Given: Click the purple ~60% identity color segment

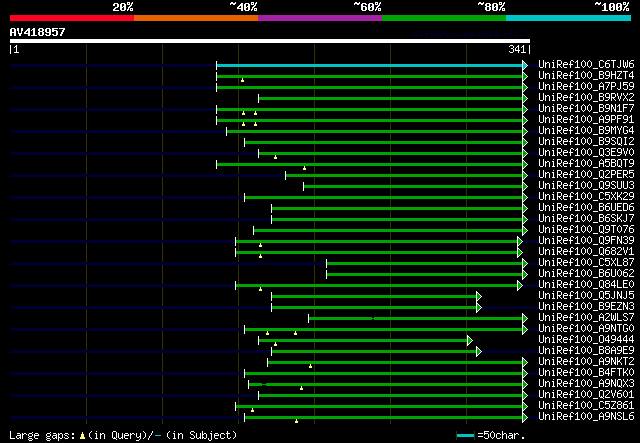Looking at the screenshot, I should [x=320, y=18].
